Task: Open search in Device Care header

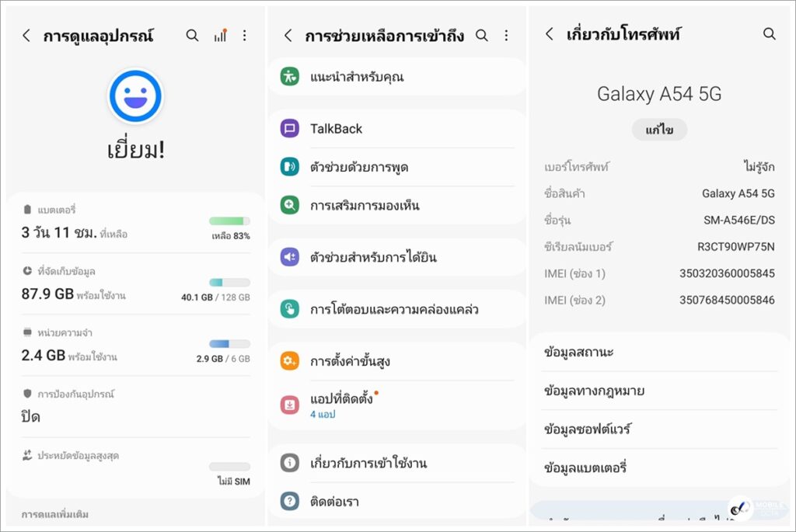Action: (193, 36)
